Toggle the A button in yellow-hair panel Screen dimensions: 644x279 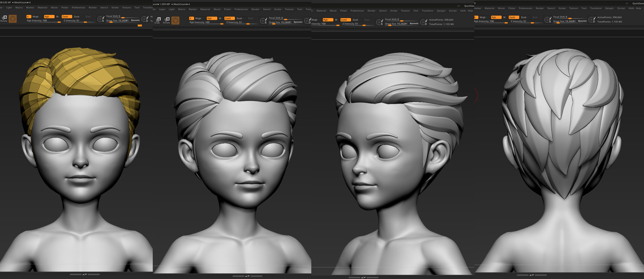(x=29, y=16)
